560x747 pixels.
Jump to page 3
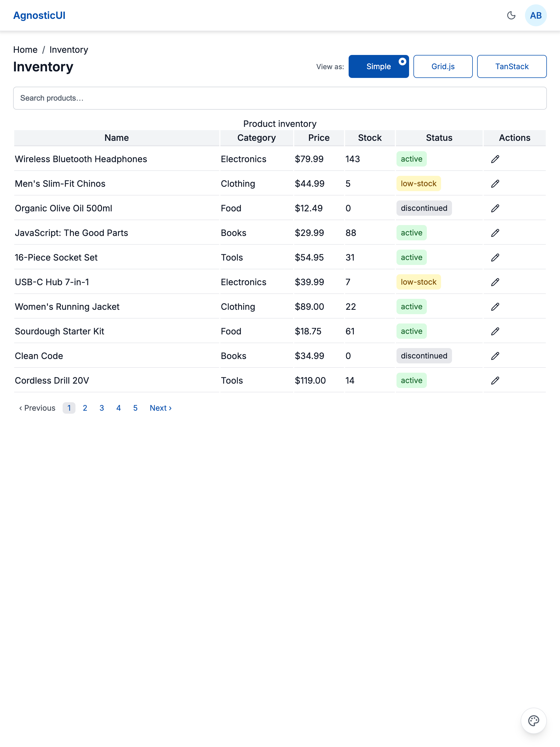(102, 408)
